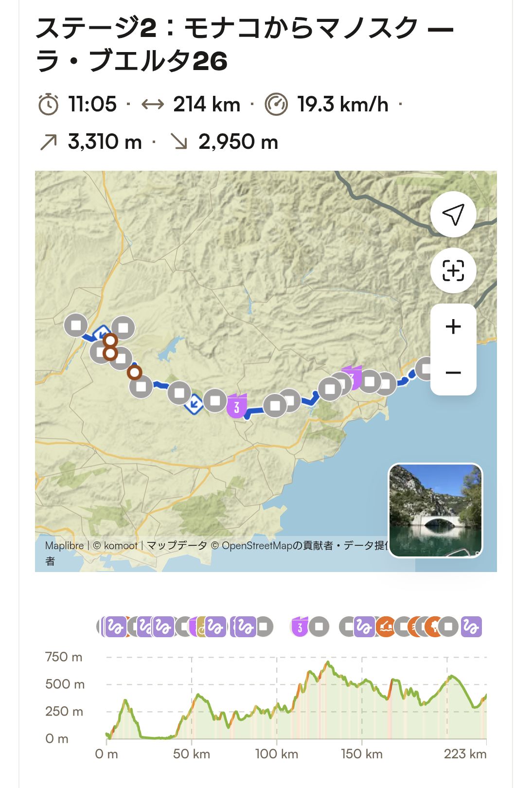Click the top brown ring waypoint marker

pos(110,340)
